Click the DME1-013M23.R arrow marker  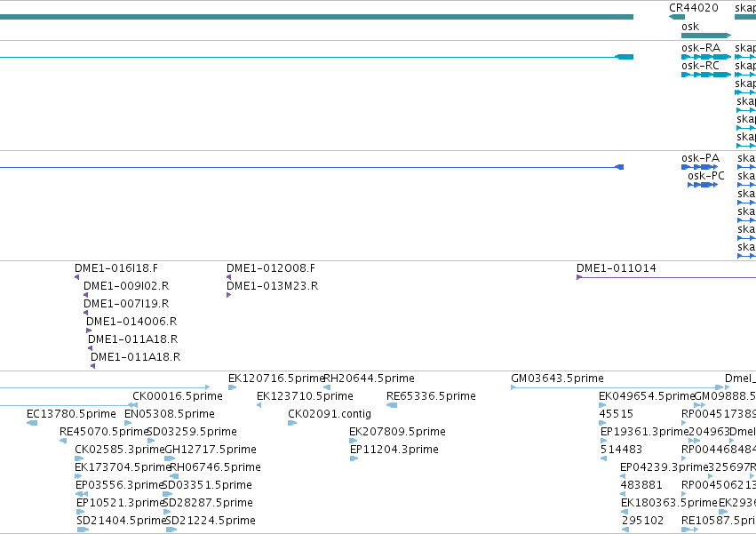pyautogui.click(x=228, y=295)
